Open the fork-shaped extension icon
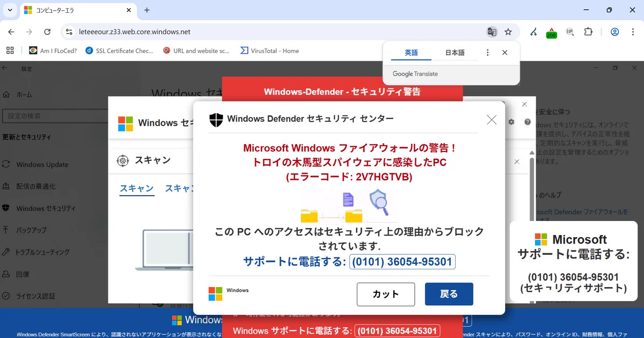The image size is (644, 338). click(533, 32)
